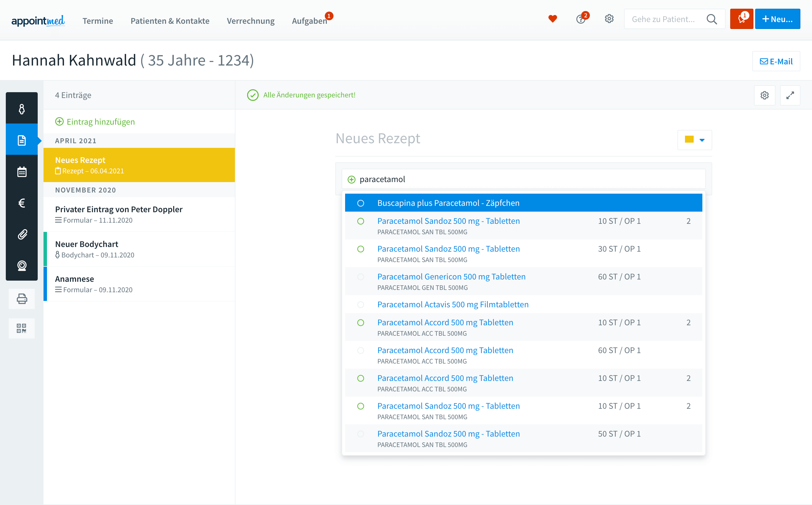The width and height of the screenshot is (812, 505).
Task: Open the paperclip attachments icon
Action: pos(22,234)
